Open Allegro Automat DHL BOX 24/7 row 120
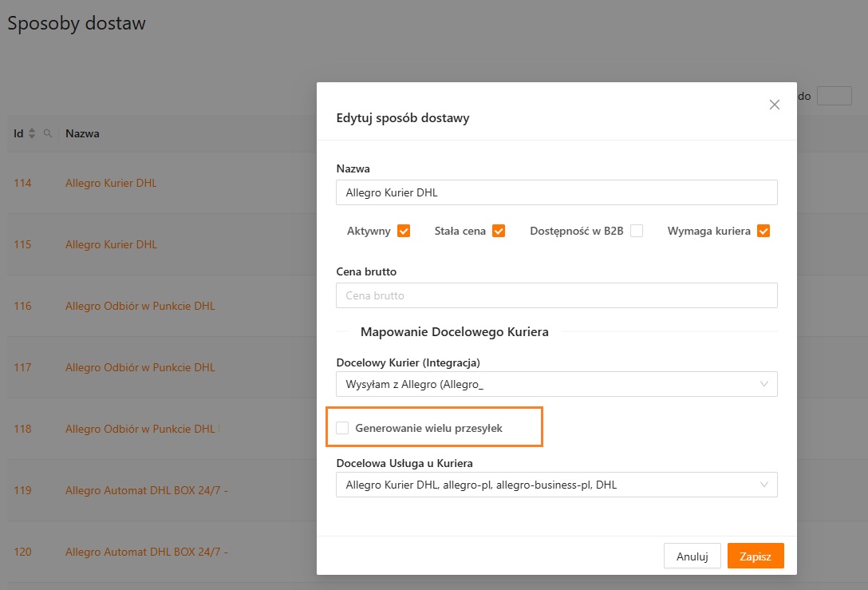This screenshot has width=868, height=590. 147,552
